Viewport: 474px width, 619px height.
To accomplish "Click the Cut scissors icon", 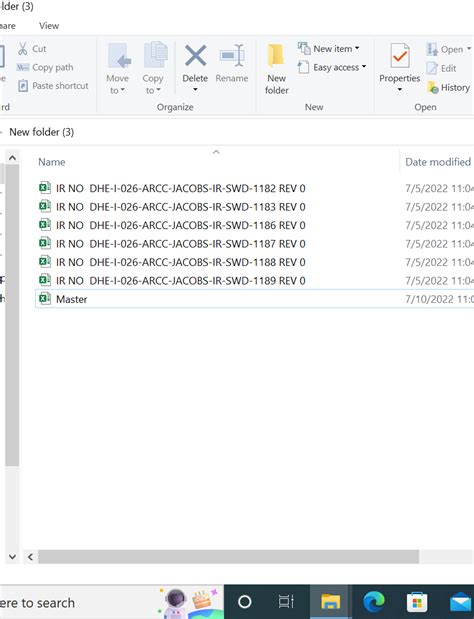I will click(x=23, y=49).
